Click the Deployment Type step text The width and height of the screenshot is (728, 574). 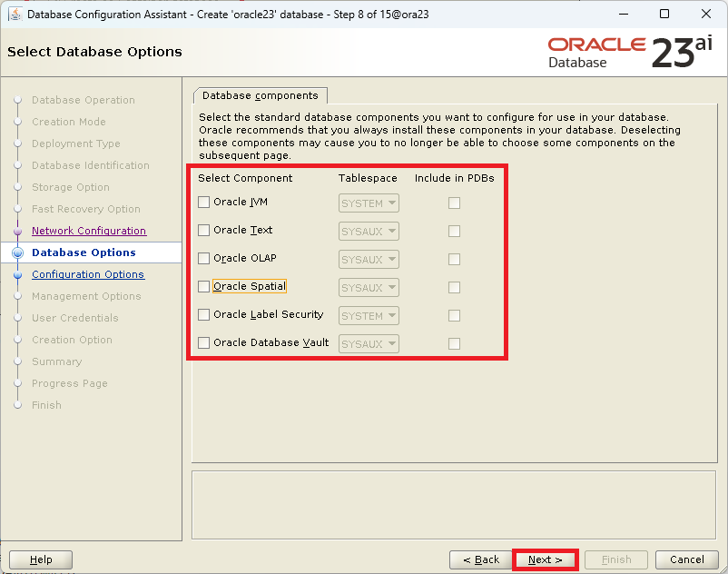75,143
